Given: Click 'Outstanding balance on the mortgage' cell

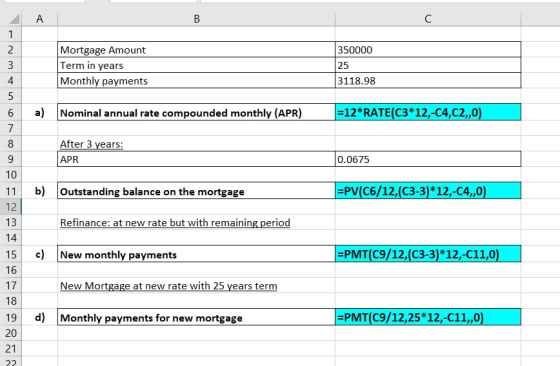Looking at the screenshot, I should [196, 191].
